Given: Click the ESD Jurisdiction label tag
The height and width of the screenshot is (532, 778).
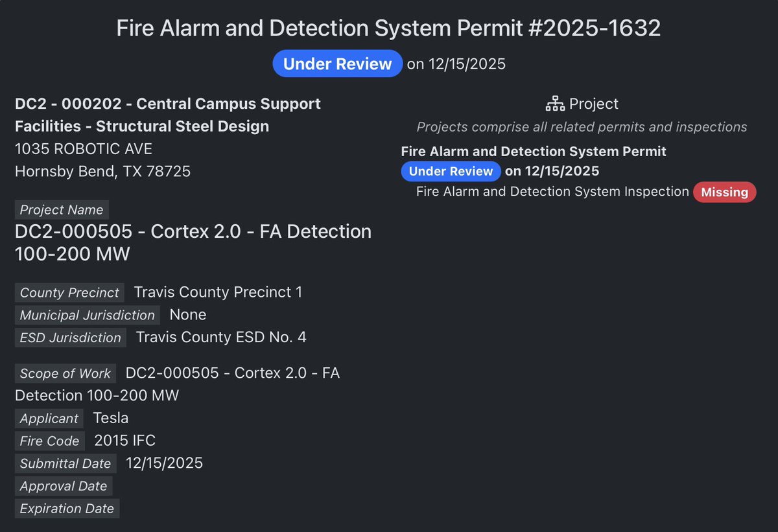Looking at the screenshot, I should 70,338.
